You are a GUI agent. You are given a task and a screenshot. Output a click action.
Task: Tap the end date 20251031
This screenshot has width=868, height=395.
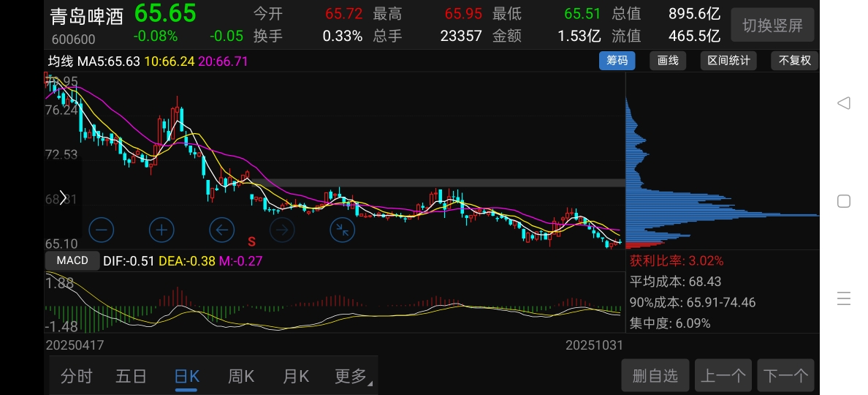pyautogui.click(x=594, y=345)
